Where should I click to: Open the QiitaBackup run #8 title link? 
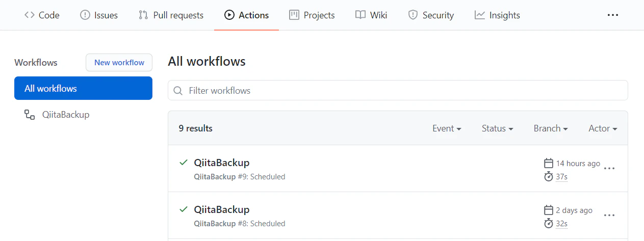222,209
